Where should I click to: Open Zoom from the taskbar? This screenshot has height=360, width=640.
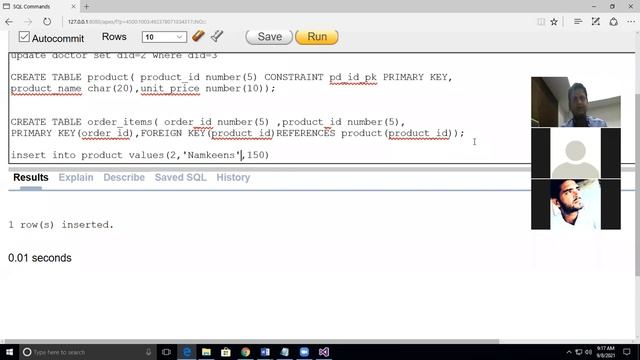[304, 352]
